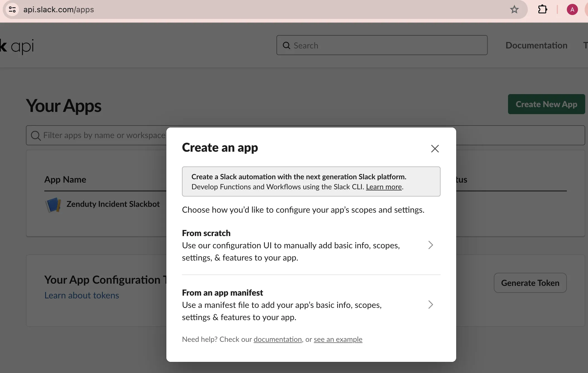The image size is (588, 373).
Task: Open the Learn more link
Action: click(384, 187)
